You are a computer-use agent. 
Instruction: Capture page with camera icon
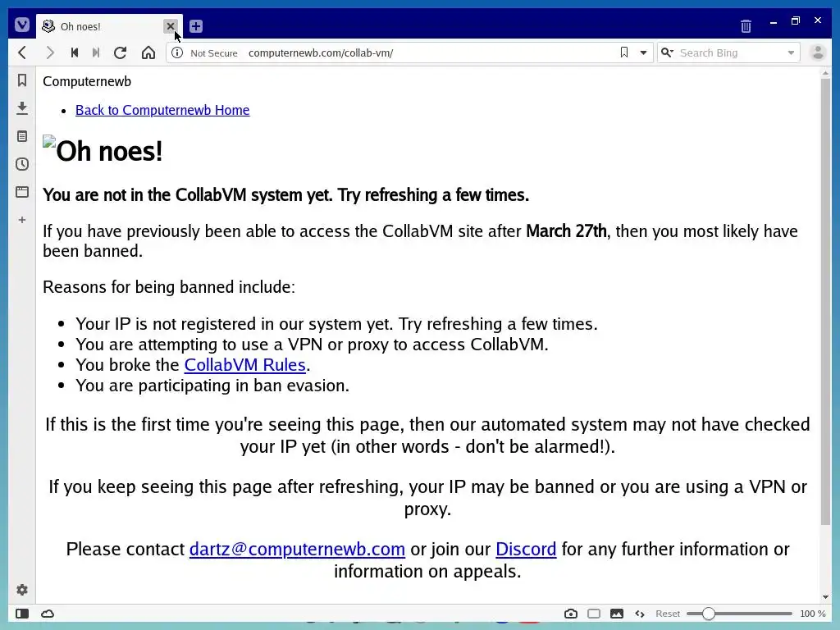coord(571,614)
